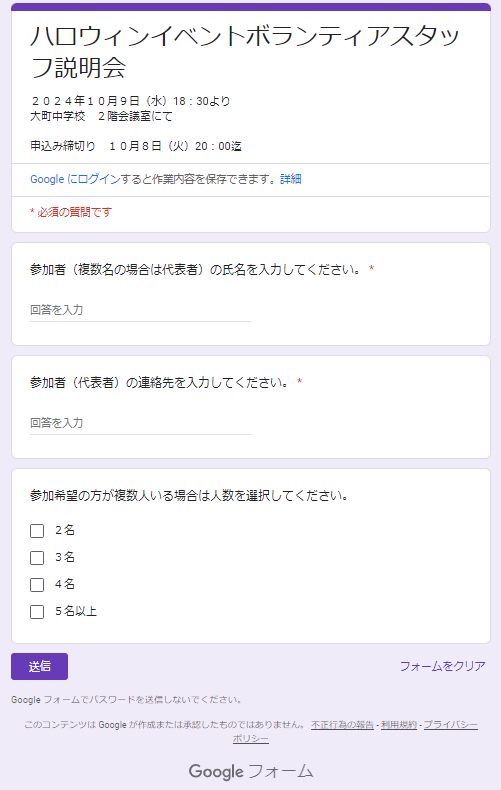501x790 pixels.
Task: Submit the form with the 送信 button
Action: click(39, 666)
